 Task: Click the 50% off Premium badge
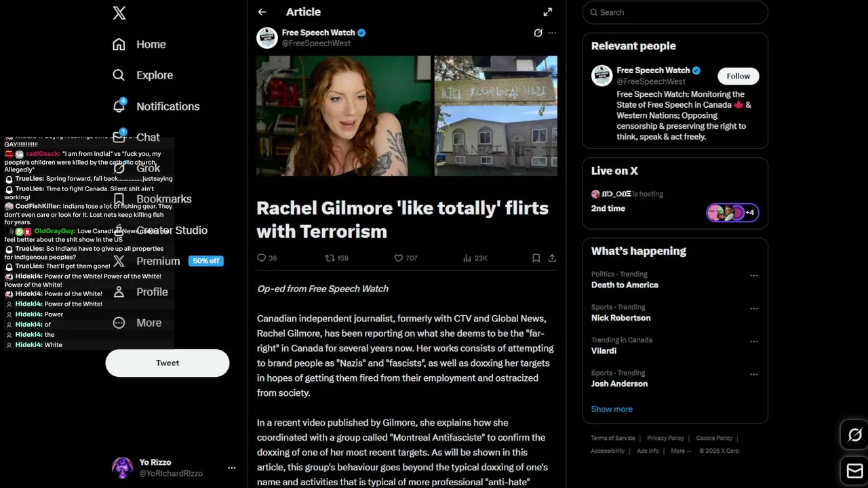click(205, 261)
